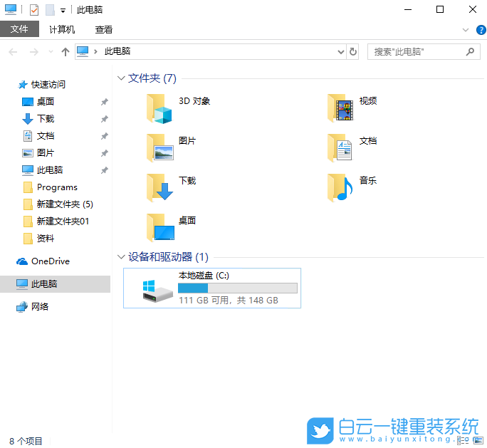Select 下载 under quick access

click(46, 119)
